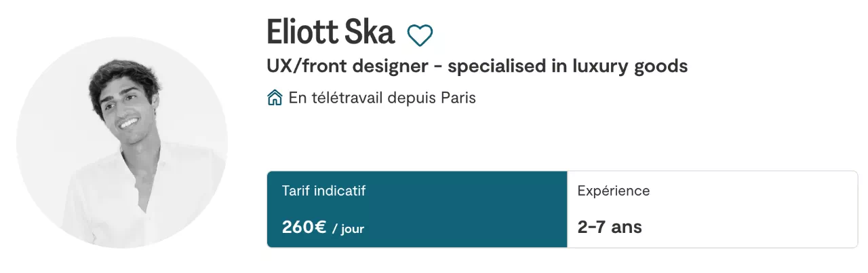
Task: Click the '/ jour' rate unit
Action: pos(348,228)
